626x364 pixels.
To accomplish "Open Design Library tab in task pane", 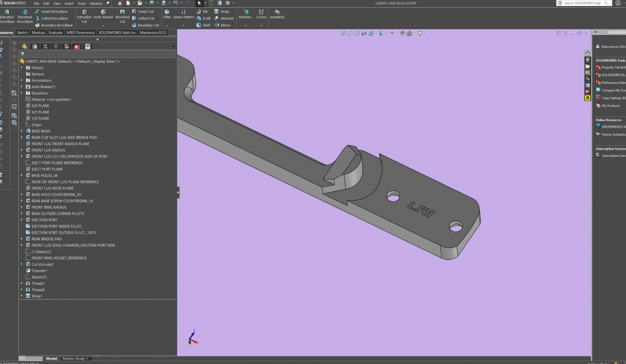I will 587,60.
